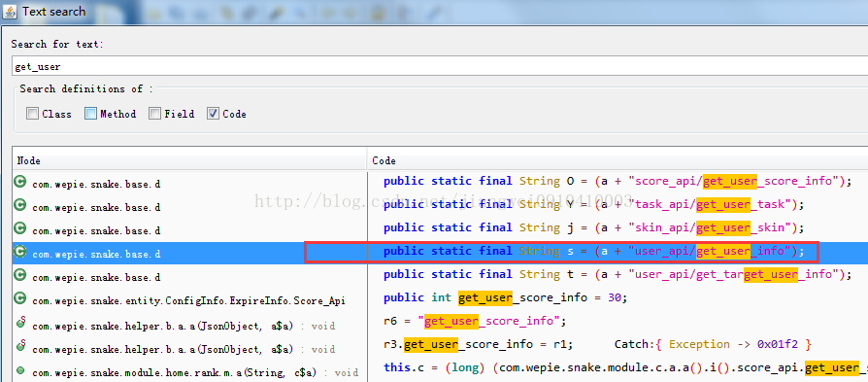The image size is (868, 382).
Task: Select code line with skin_api/get_user_skin
Action: (593, 227)
